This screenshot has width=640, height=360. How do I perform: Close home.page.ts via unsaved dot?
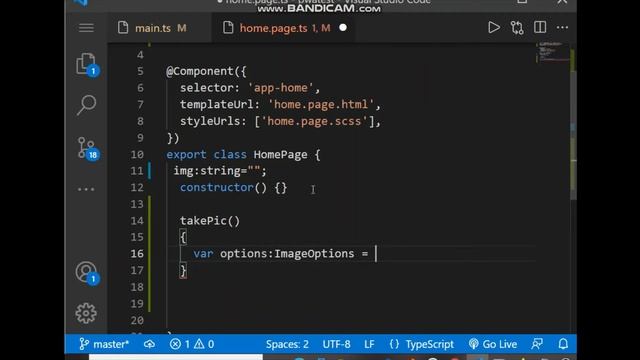343,28
